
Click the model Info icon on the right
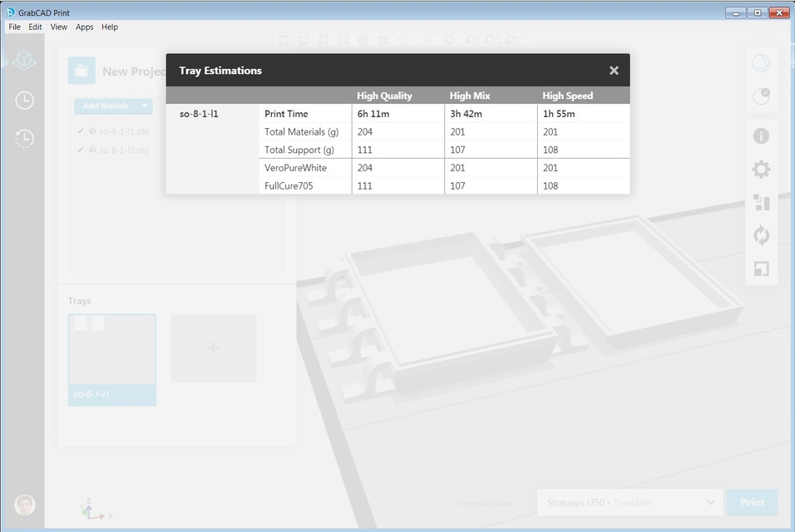pos(760,135)
